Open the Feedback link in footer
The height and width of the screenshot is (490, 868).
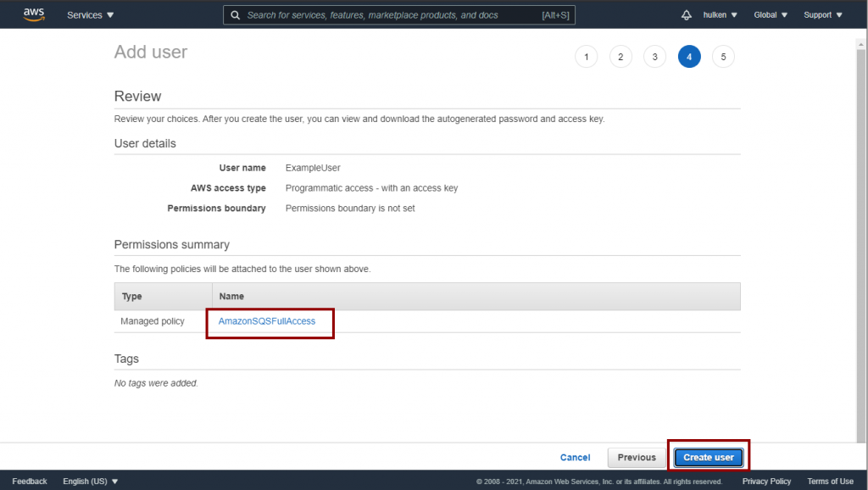click(x=30, y=482)
